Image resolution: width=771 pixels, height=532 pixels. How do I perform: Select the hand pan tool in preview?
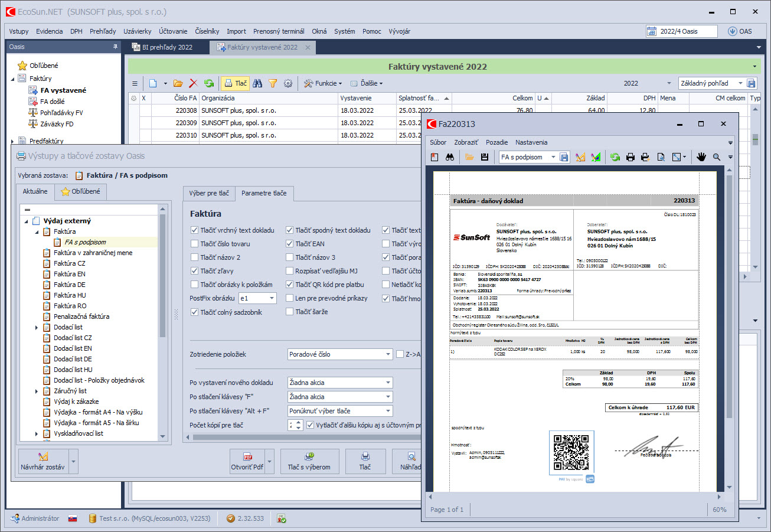pos(701,157)
